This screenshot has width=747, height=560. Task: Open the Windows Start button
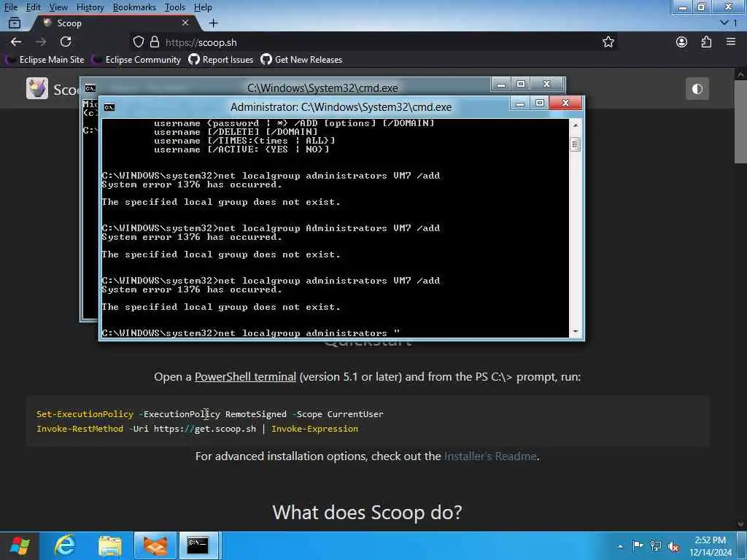(19, 545)
